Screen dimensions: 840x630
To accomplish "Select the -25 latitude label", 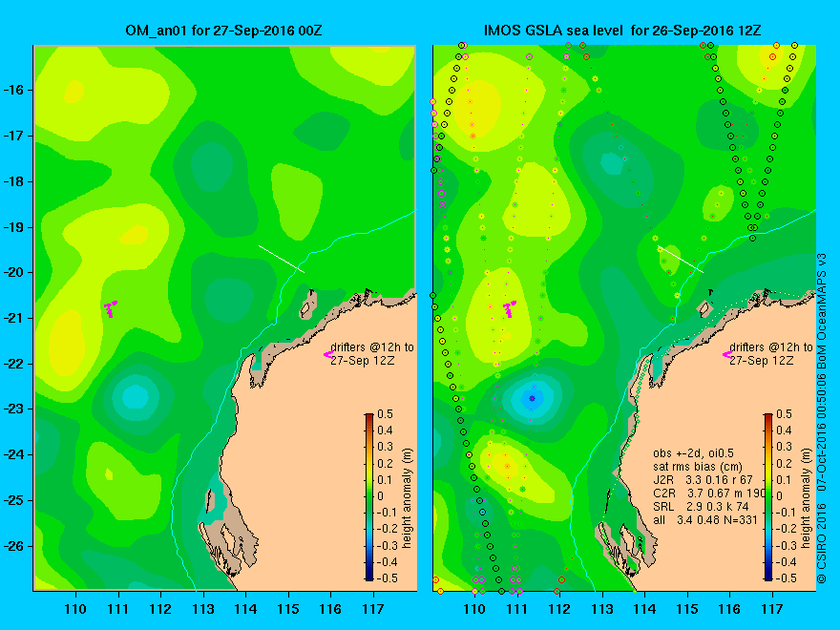I will tap(15, 500).
